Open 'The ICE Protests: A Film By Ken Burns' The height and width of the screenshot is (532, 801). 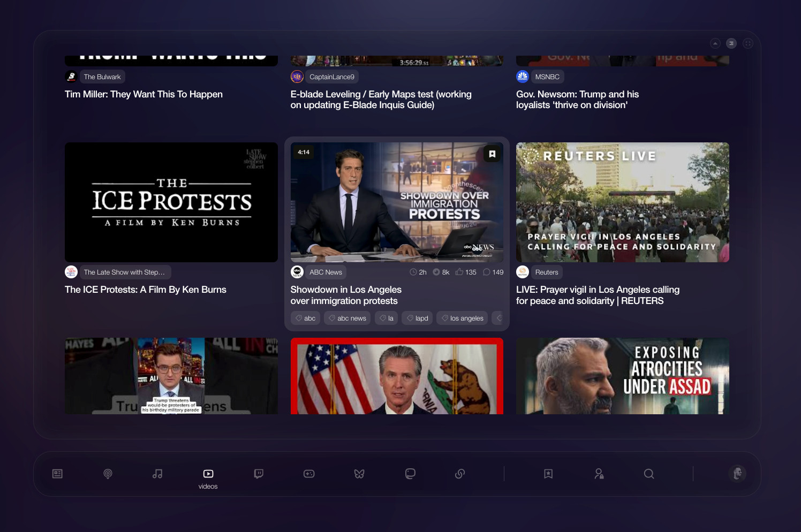[x=146, y=290]
